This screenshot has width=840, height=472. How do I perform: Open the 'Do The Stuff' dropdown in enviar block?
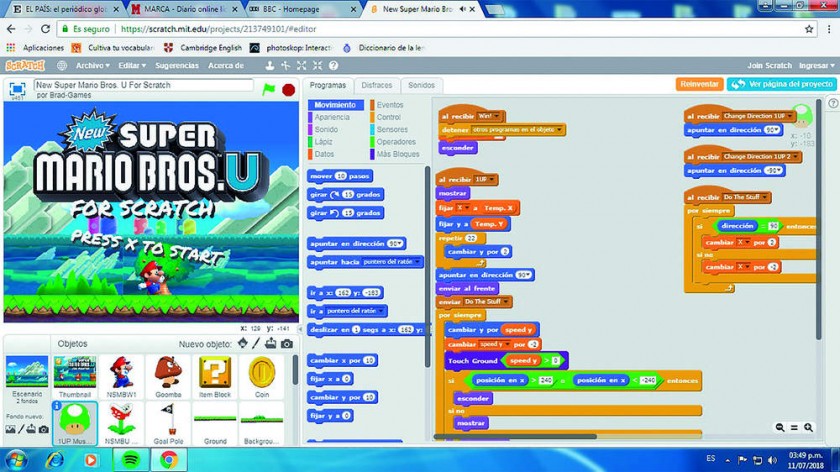pos(486,302)
